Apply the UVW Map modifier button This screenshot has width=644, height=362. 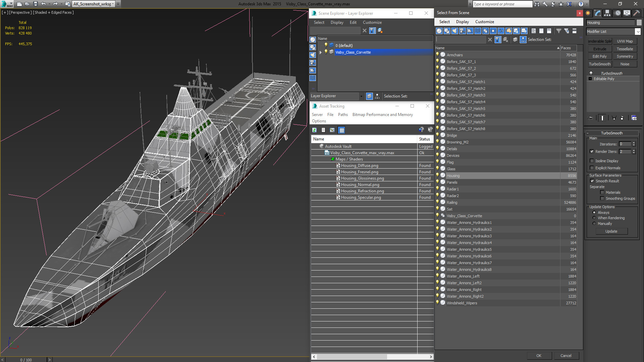[x=625, y=41]
